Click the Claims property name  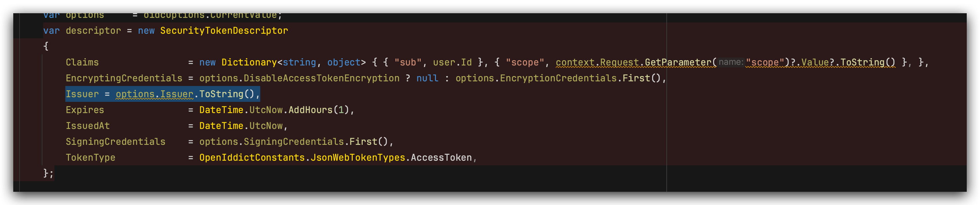click(82, 62)
